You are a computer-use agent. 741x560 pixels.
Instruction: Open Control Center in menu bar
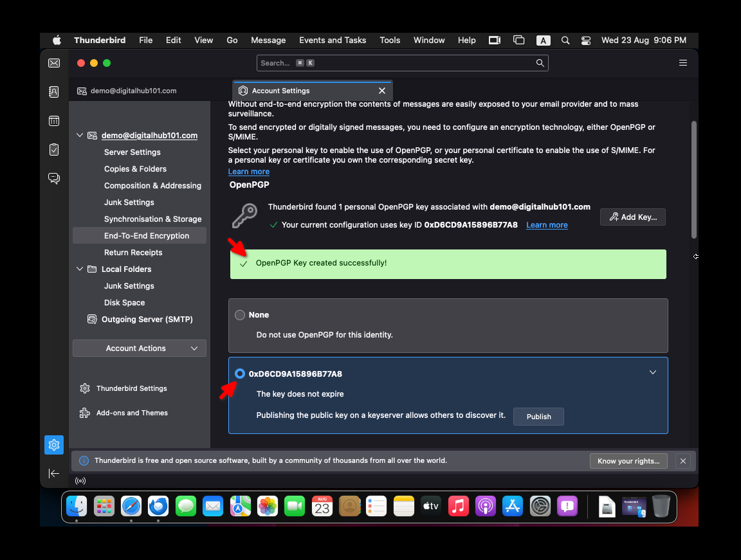point(586,40)
